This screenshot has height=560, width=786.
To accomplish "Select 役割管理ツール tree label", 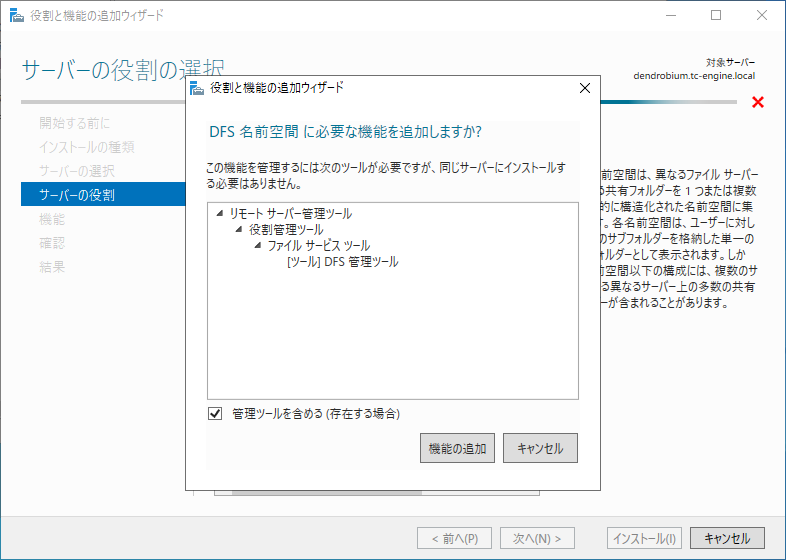I will point(286,230).
